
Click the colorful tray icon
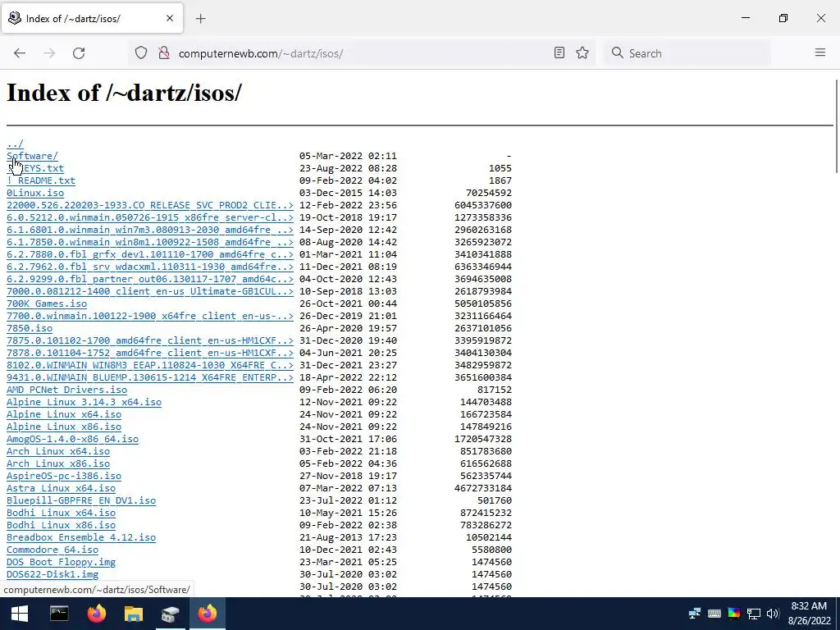tap(734, 614)
